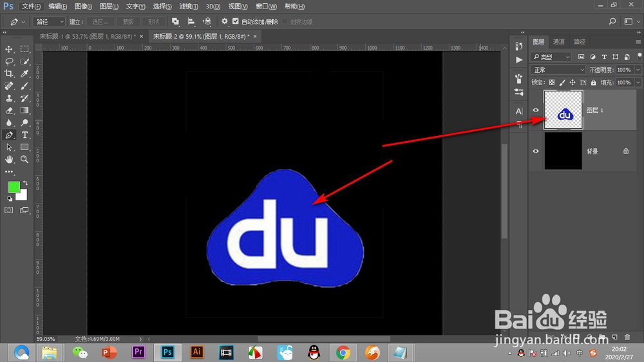Open path alignment options
Screen dimensions: 644x362
(191, 21)
